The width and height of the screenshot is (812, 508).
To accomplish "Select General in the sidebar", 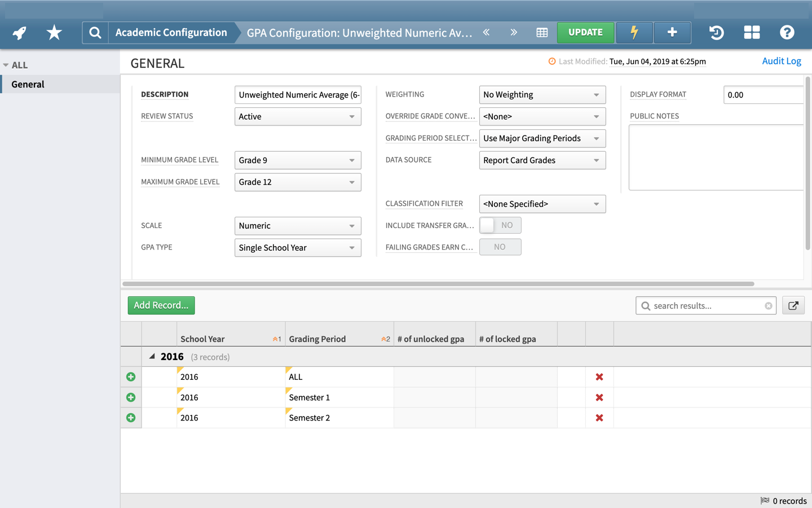I will pyautogui.click(x=28, y=84).
